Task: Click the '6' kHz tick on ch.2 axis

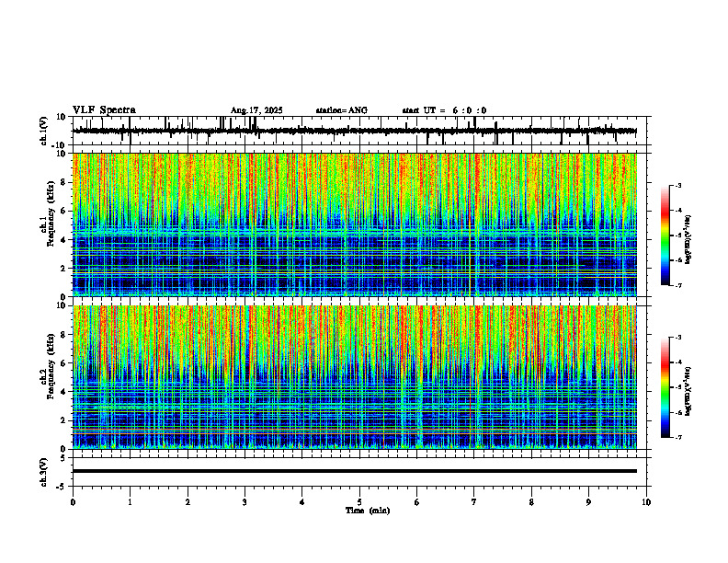Action: [64, 363]
